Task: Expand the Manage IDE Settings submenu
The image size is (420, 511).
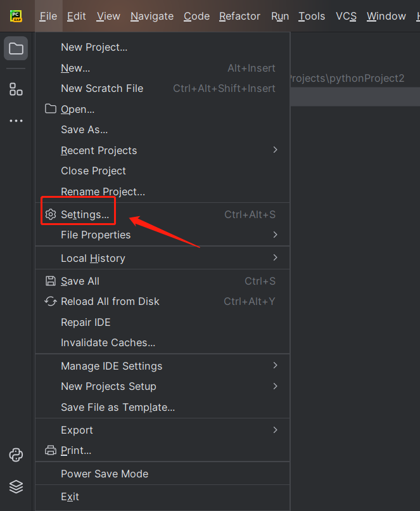Action: point(111,366)
